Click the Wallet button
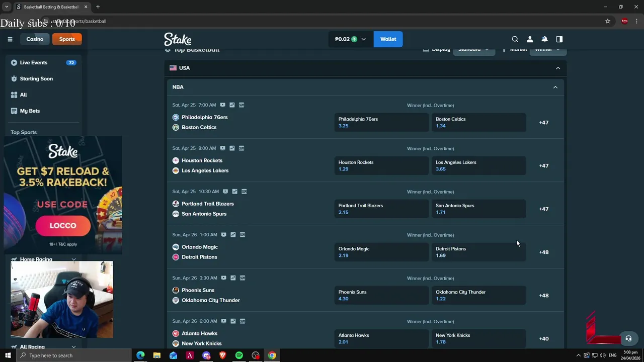 point(388,39)
